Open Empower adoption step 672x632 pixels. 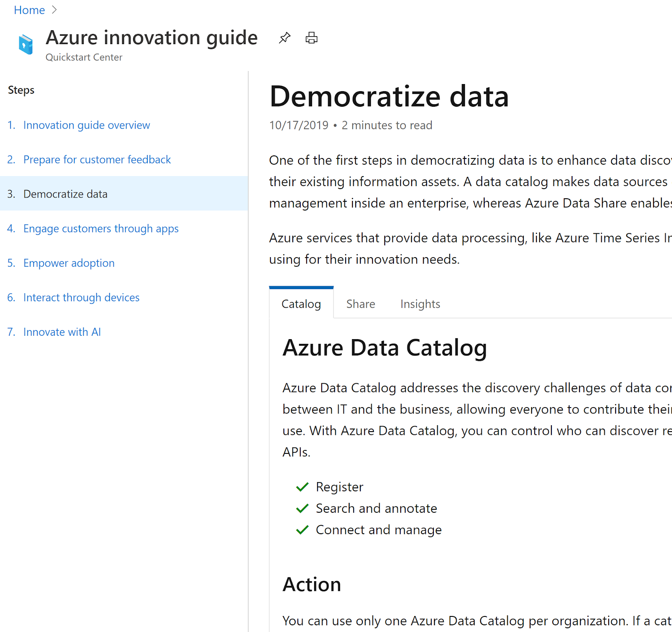click(69, 263)
